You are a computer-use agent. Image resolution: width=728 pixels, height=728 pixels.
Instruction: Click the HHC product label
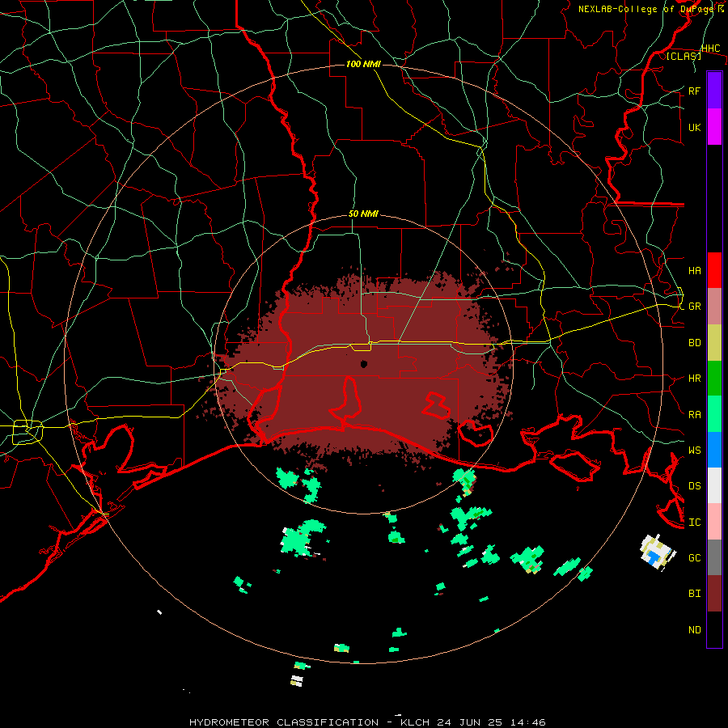710,49
